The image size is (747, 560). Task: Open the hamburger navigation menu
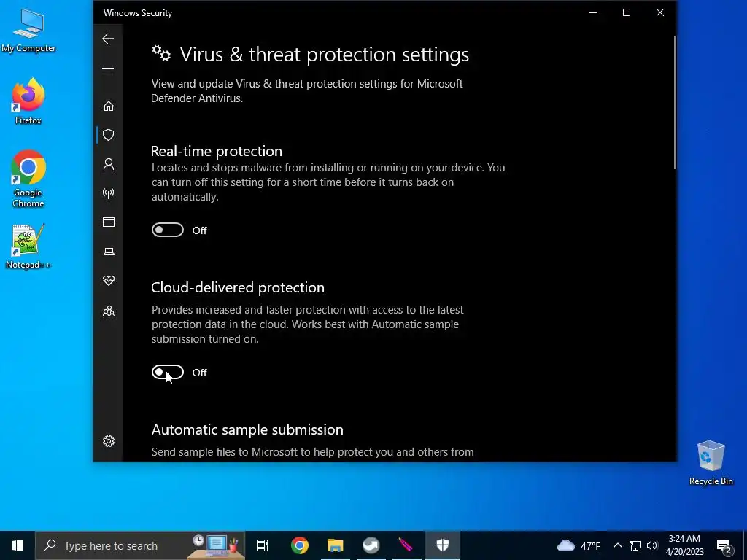[x=108, y=71]
